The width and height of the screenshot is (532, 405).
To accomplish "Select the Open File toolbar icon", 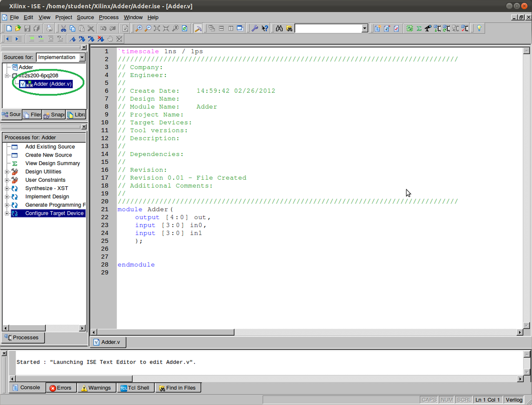I will [x=18, y=28].
